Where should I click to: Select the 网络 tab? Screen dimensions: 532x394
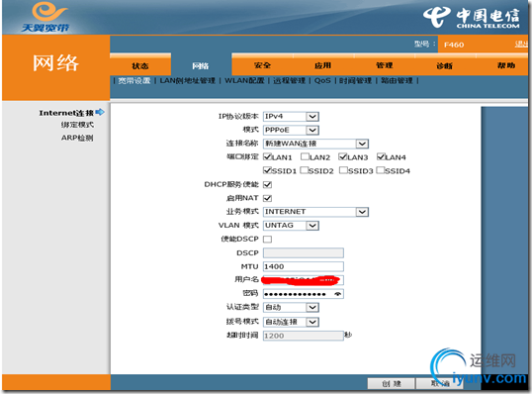click(201, 64)
